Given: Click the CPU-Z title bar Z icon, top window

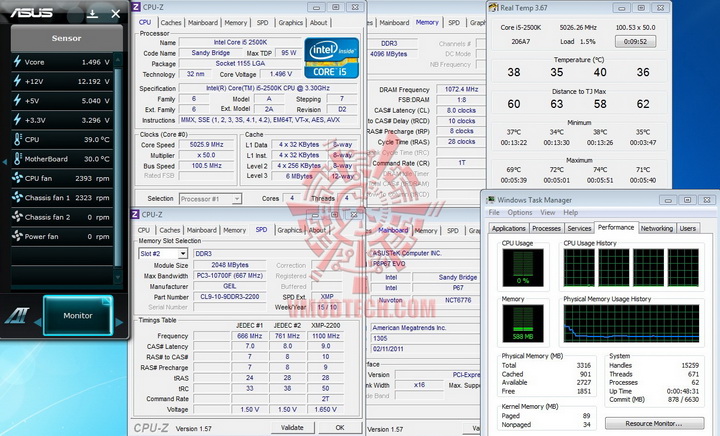Looking at the screenshot, I should click(136, 7).
